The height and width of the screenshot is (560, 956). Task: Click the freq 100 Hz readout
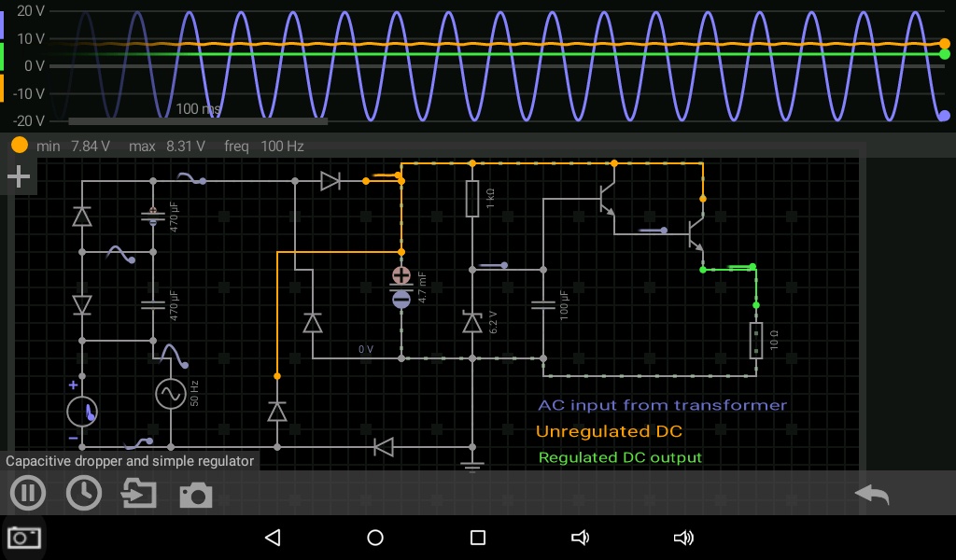pos(263,147)
